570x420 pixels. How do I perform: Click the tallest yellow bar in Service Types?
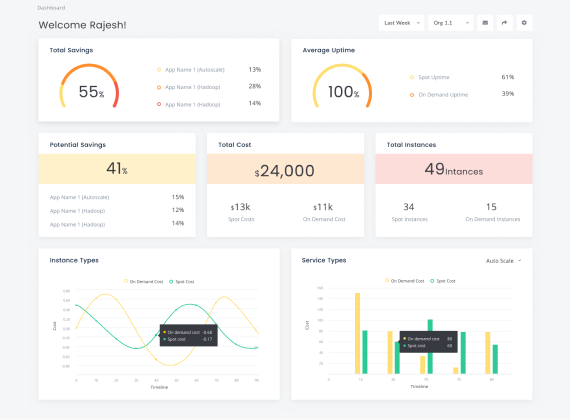tap(358, 333)
